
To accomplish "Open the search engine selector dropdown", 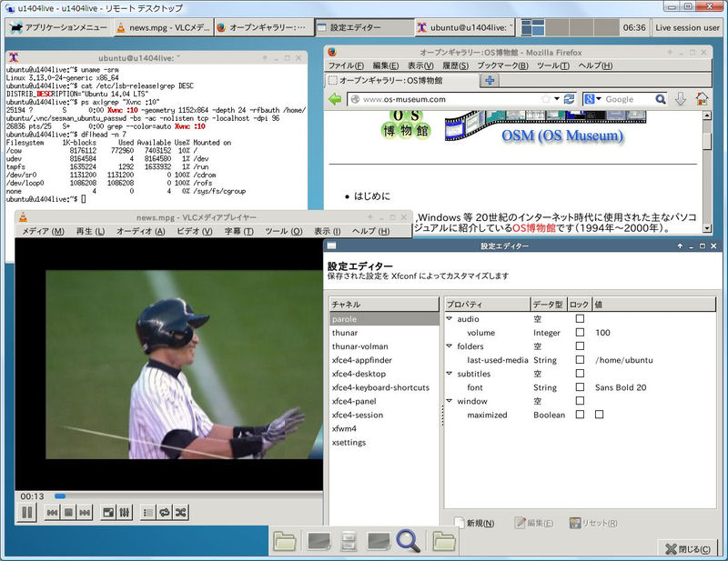I will (593, 99).
